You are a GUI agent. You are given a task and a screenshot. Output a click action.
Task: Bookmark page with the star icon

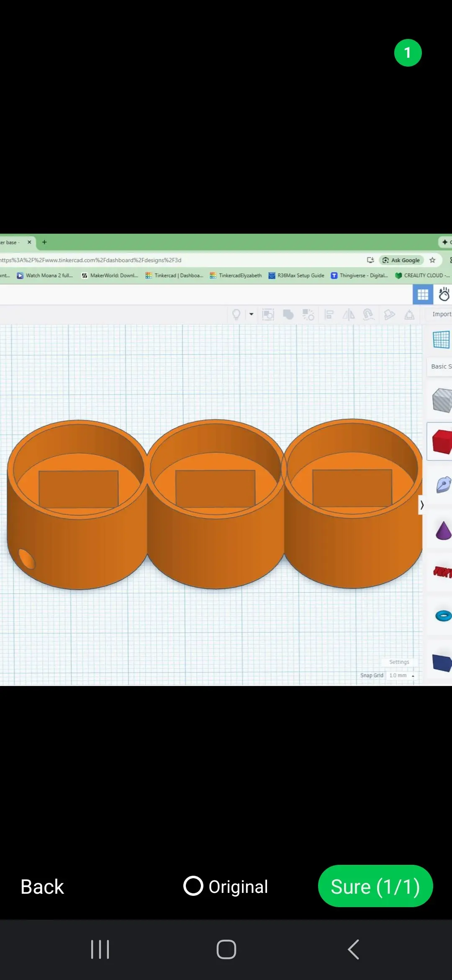tap(432, 260)
